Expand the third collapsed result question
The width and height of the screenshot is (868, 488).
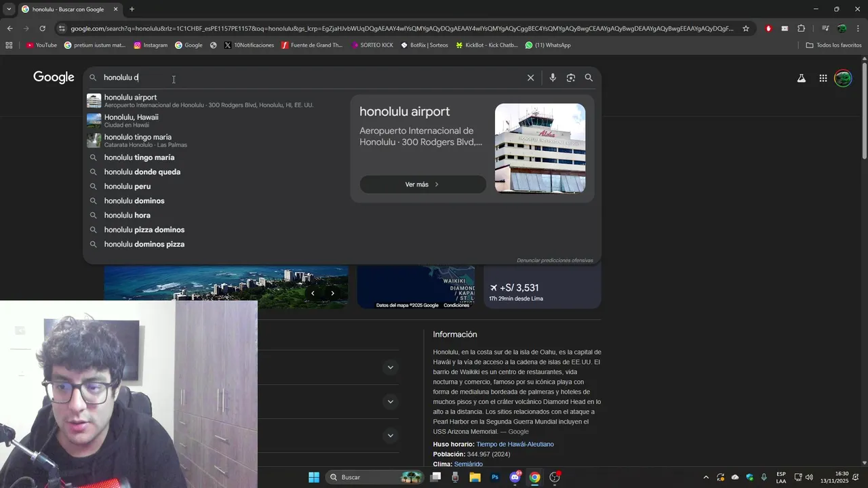pyautogui.click(x=390, y=435)
